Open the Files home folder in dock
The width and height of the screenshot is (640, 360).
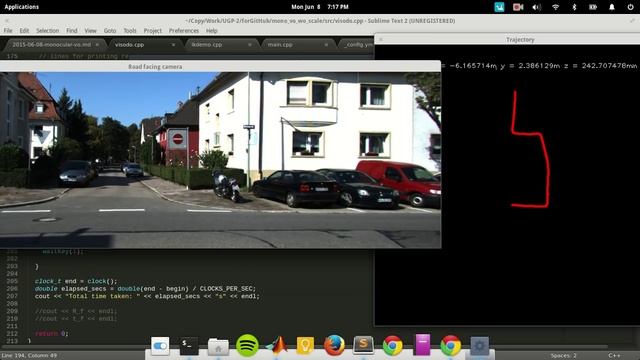218,346
